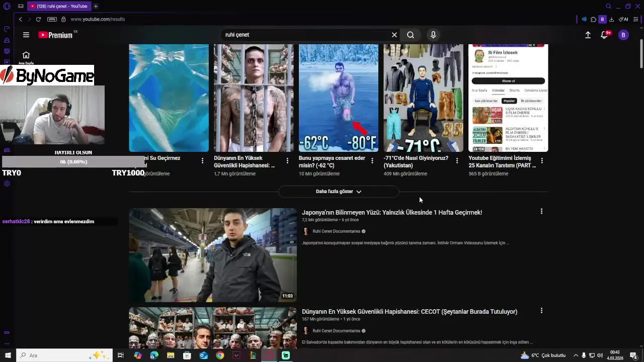Open Ruhi Cenet Documentaries channel under Japonya video
644x362 pixels.
337,231
